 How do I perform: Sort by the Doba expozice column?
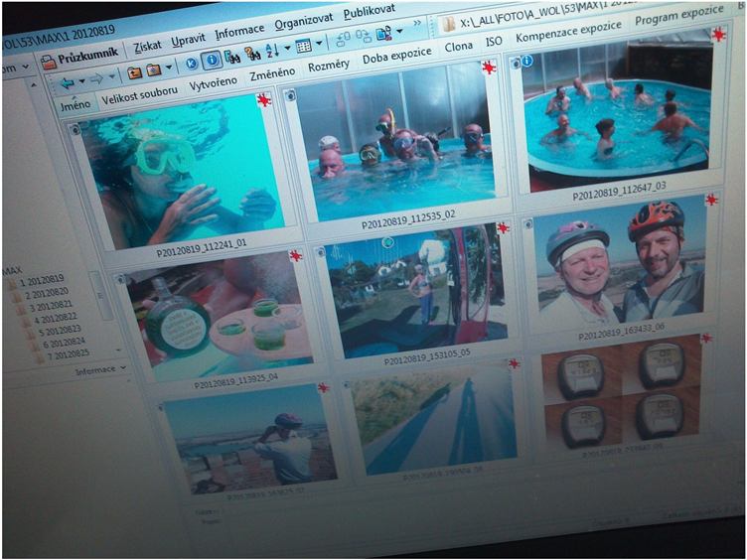pos(397,56)
